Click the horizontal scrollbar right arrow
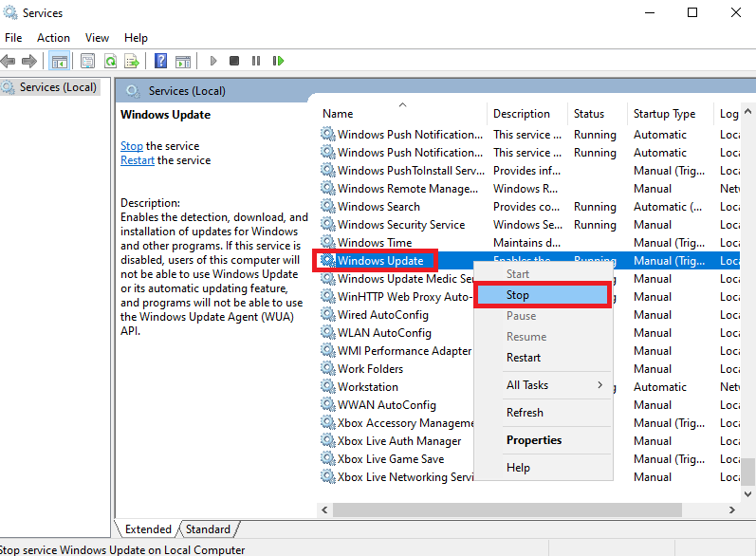The image size is (756, 556). point(732,510)
